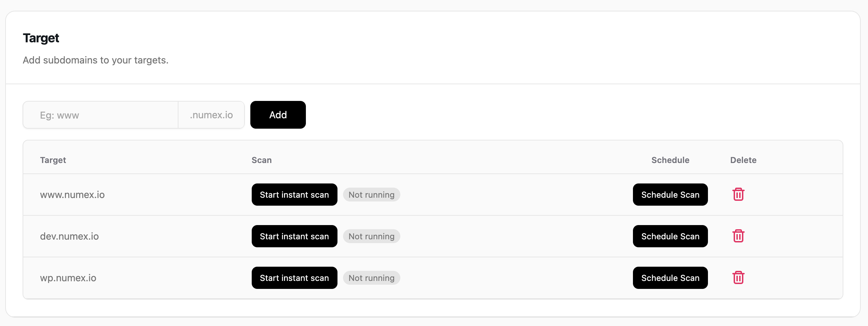Focus the subdomain input field
The image size is (868, 326).
(x=101, y=115)
